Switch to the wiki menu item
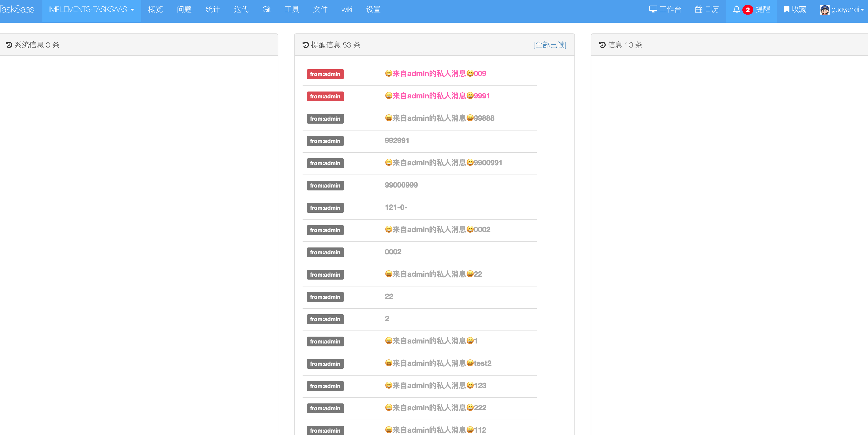Image resolution: width=868 pixels, height=435 pixels. pos(346,10)
